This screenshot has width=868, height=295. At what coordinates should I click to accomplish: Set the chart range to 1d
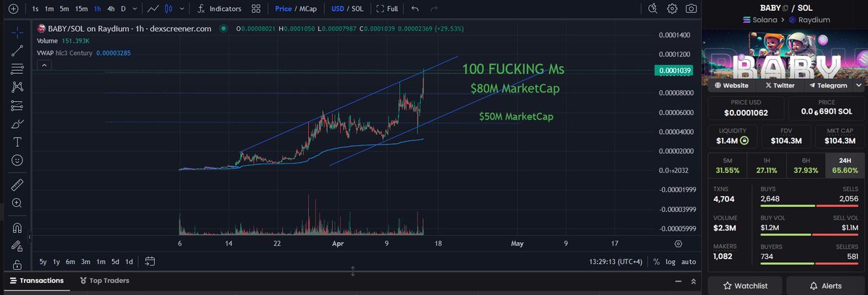coord(129,262)
